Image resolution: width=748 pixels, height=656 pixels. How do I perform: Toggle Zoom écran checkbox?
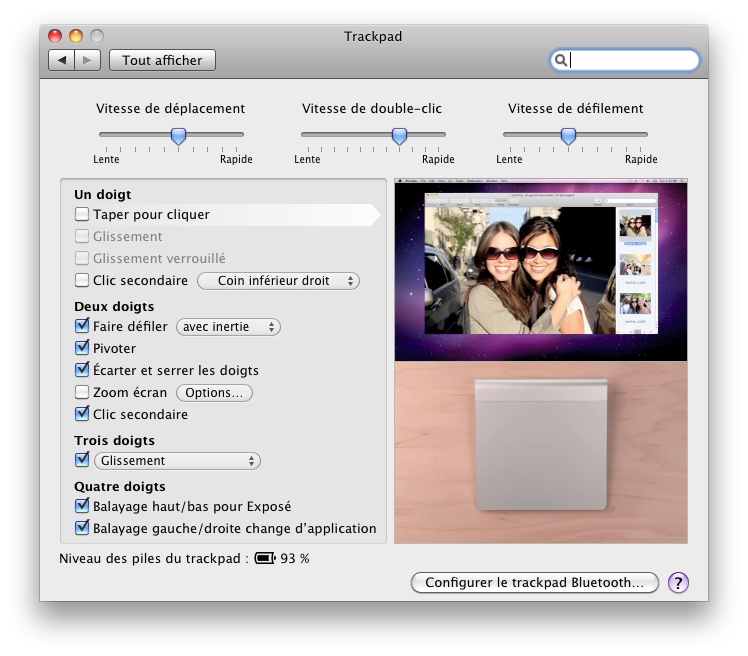82,392
